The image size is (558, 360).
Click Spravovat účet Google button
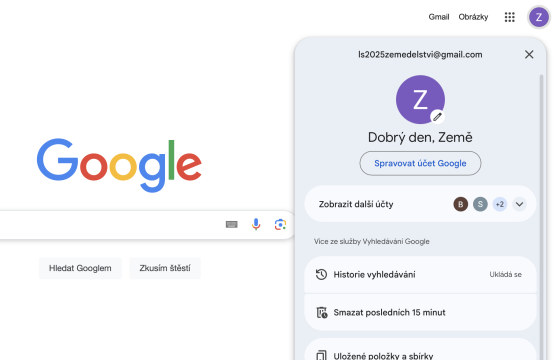(420, 163)
